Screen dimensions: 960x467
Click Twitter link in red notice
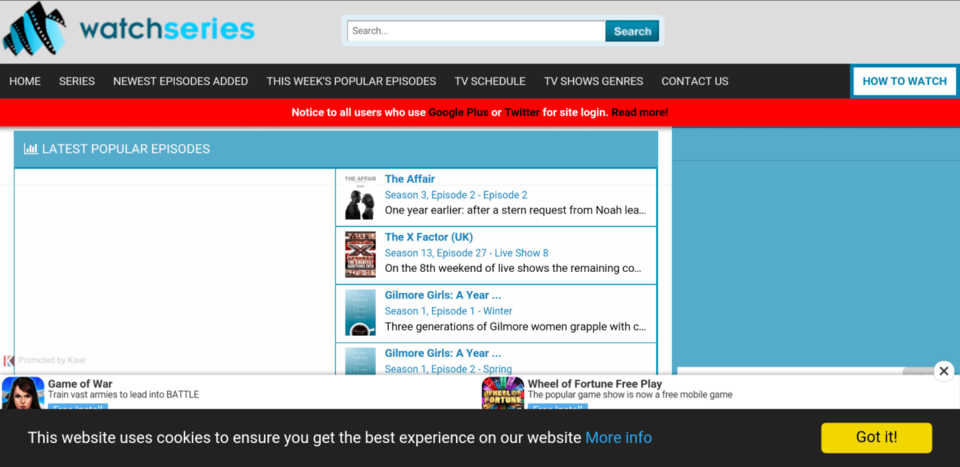point(522,113)
